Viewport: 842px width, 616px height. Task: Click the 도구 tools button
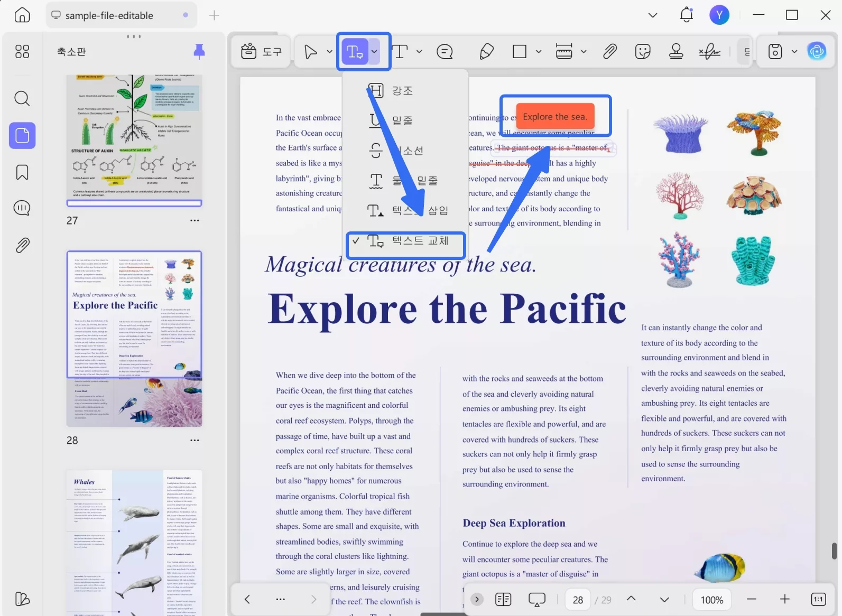[261, 51]
